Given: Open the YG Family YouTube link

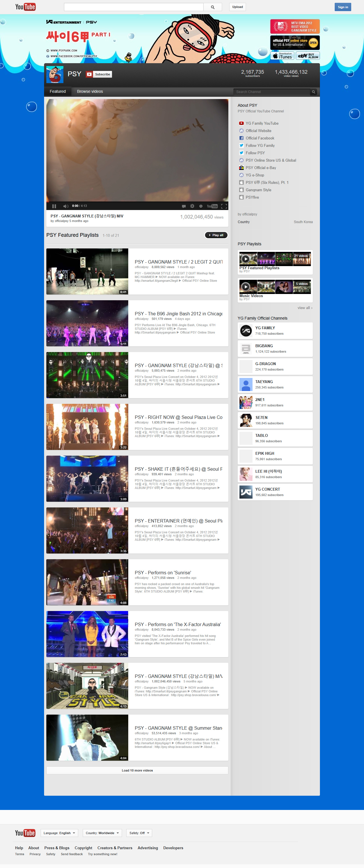Looking at the screenshot, I should click(x=262, y=123).
